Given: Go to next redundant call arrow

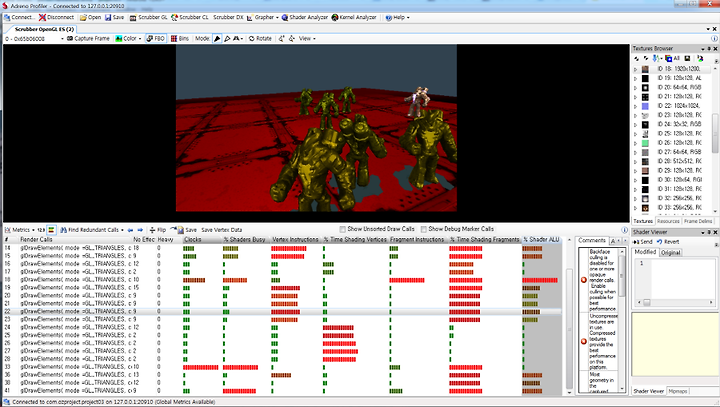Looking at the screenshot, I should (140, 230).
